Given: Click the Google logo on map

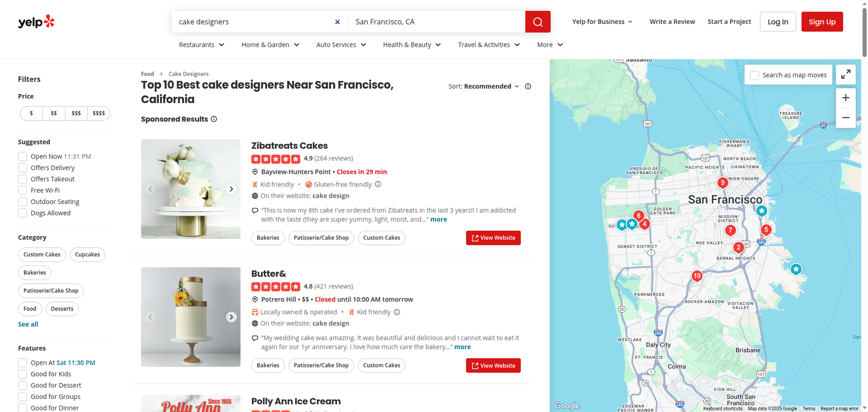Looking at the screenshot, I should 567,405.
